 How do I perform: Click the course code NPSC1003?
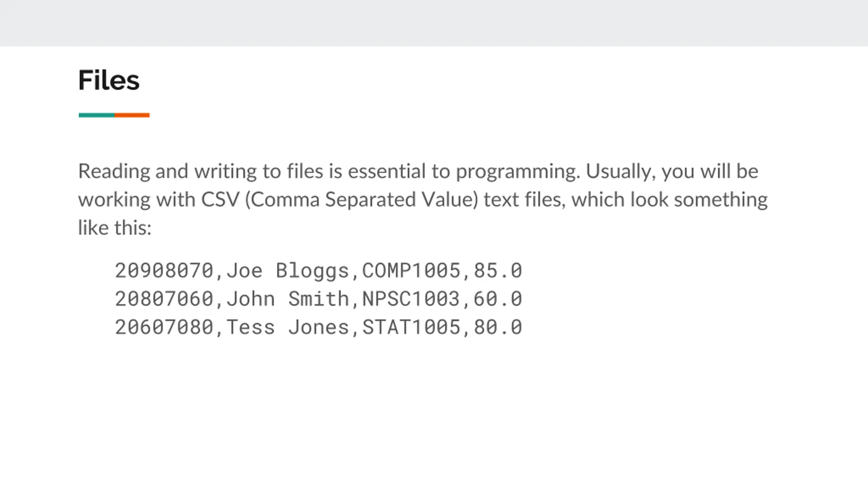(411, 299)
